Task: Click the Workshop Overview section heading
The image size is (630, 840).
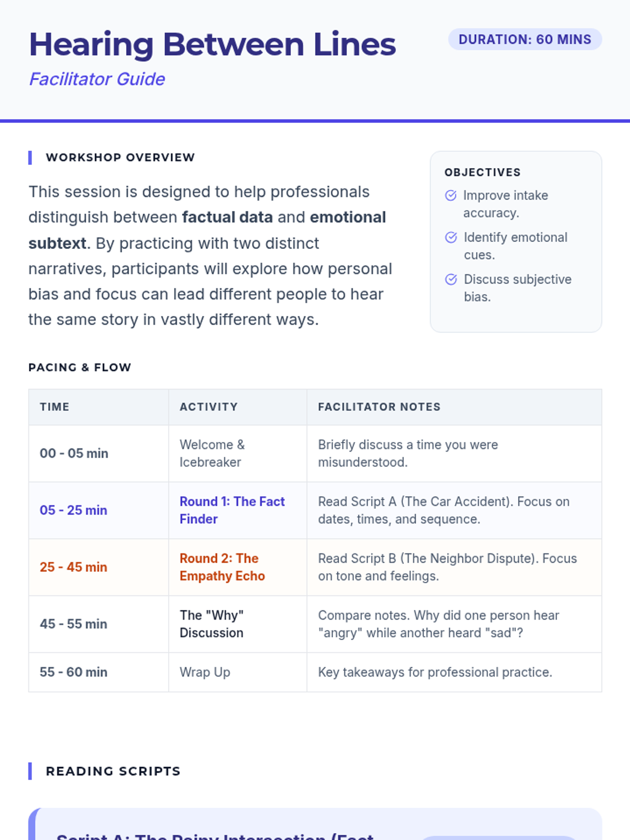Action: (x=120, y=157)
